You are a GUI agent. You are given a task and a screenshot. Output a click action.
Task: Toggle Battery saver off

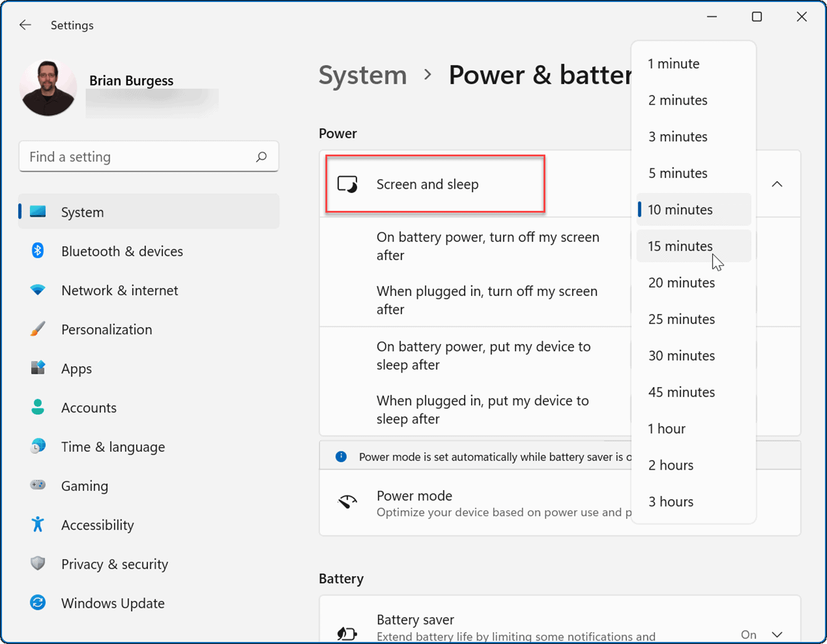pos(777,634)
